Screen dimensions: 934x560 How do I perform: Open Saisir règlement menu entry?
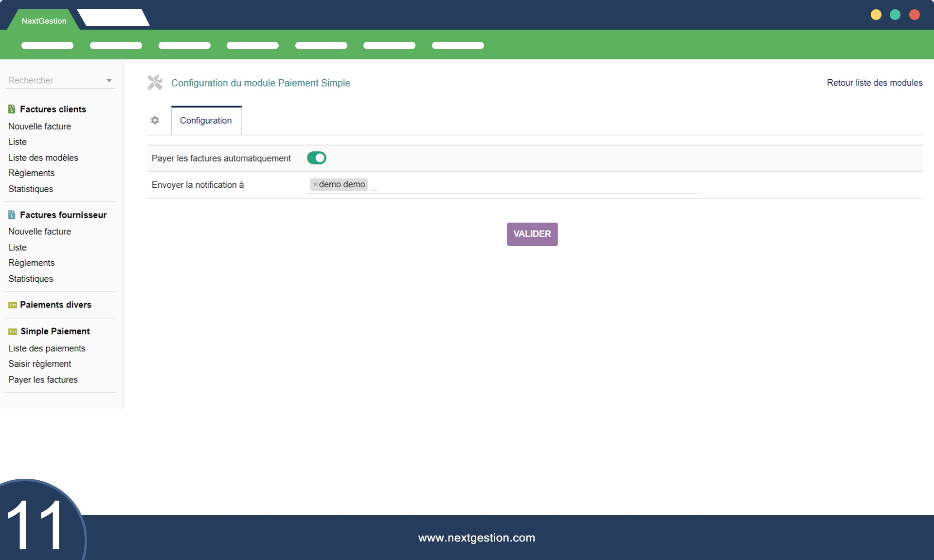pyautogui.click(x=39, y=364)
